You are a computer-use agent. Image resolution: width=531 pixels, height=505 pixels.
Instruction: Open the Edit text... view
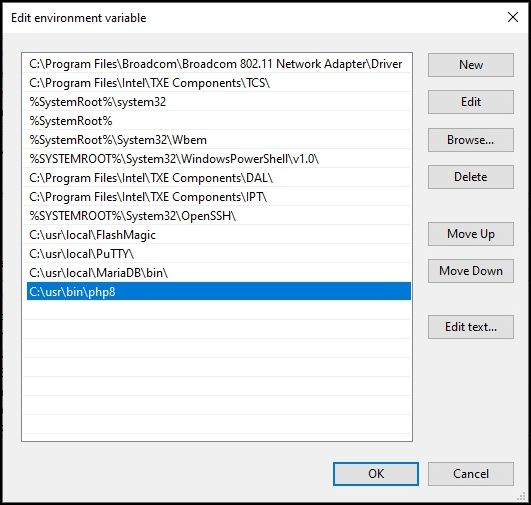click(x=471, y=327)
